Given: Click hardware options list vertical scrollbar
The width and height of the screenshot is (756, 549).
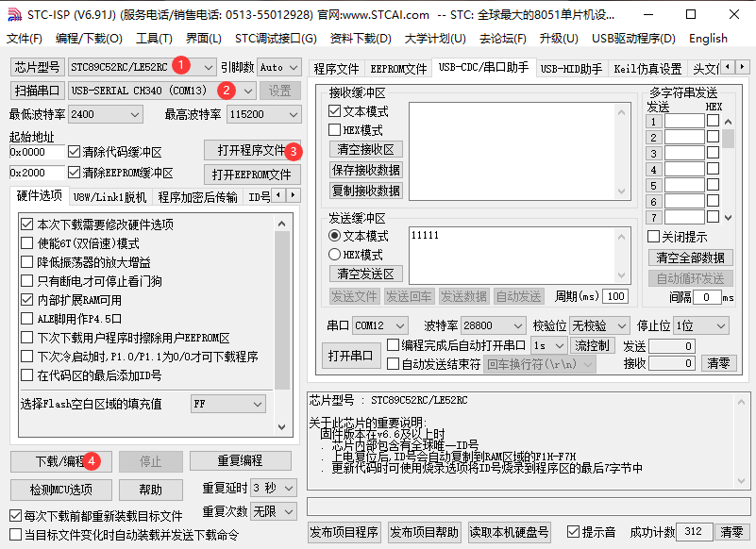Looking at the screenshot, I should click(x=282, y=324).
